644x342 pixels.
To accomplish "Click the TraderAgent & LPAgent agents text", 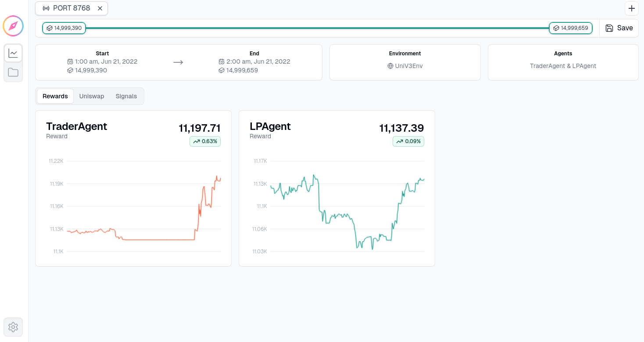I will pyautogui.click(x=563, y=66).
